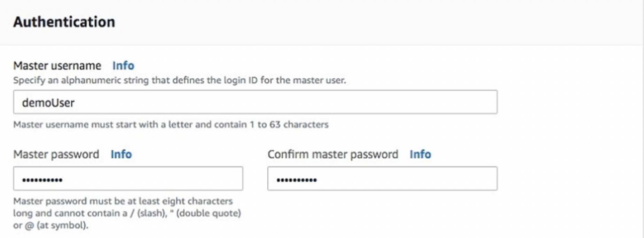Focus the Confirm master password field
644x238 pixels.
pyautogui.click(x=382, y=178)
